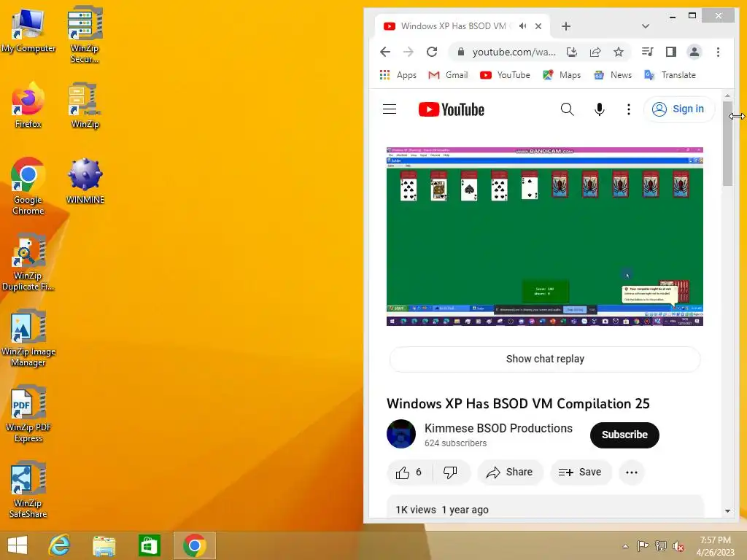Viewport: 747px width, 560px height.
Task: Click the install app icon in address bar
Action: click(572, 52)
